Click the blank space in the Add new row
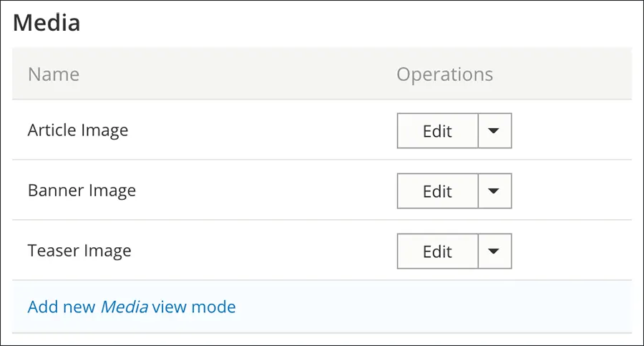The height and width of the screenshot is (346, 644). tap(429, 307)
